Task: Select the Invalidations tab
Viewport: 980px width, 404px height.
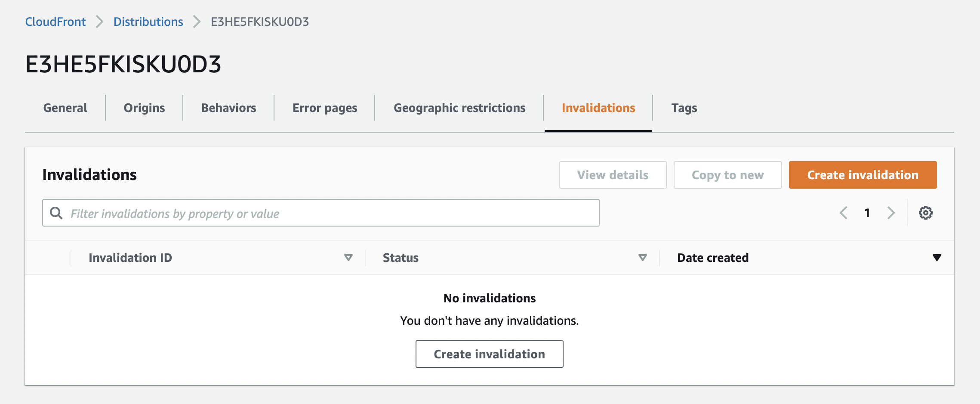Action: 598,108
